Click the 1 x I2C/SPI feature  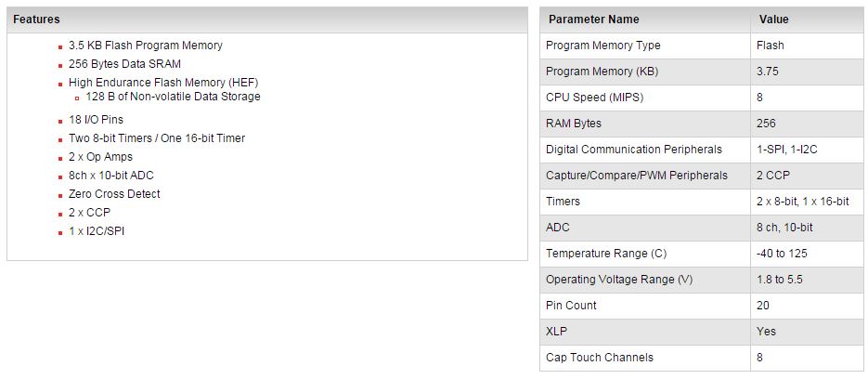97,231
